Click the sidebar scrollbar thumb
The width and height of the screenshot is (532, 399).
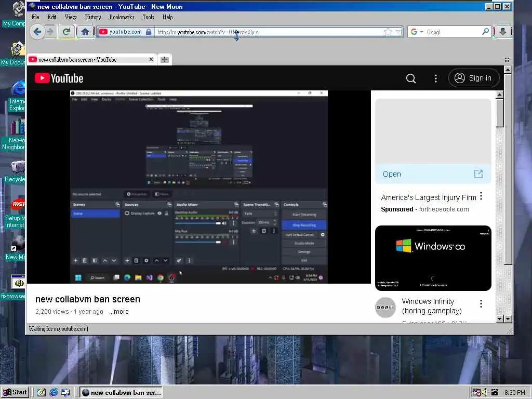499,113
